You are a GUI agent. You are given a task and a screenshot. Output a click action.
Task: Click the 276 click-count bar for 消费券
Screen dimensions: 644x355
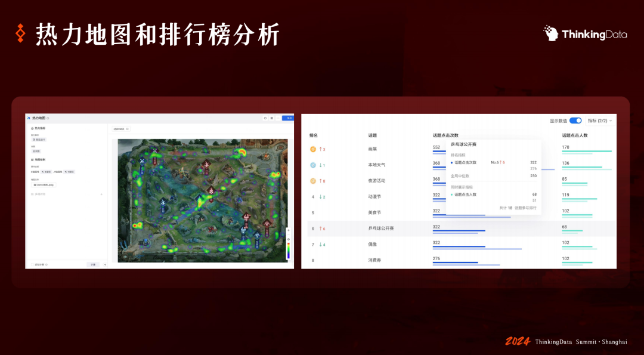point(455,262)
